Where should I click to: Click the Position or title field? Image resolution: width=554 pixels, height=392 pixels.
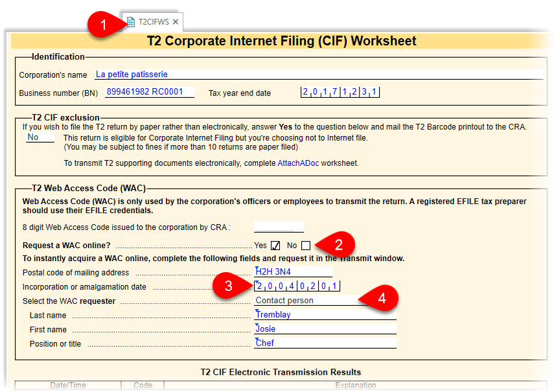tap(324, 343)
